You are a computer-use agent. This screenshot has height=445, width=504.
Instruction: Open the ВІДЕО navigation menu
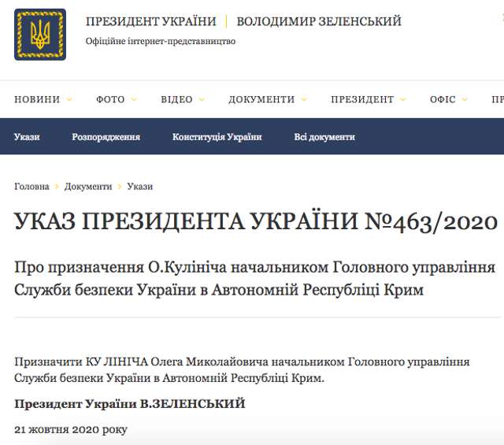(176, 100)
